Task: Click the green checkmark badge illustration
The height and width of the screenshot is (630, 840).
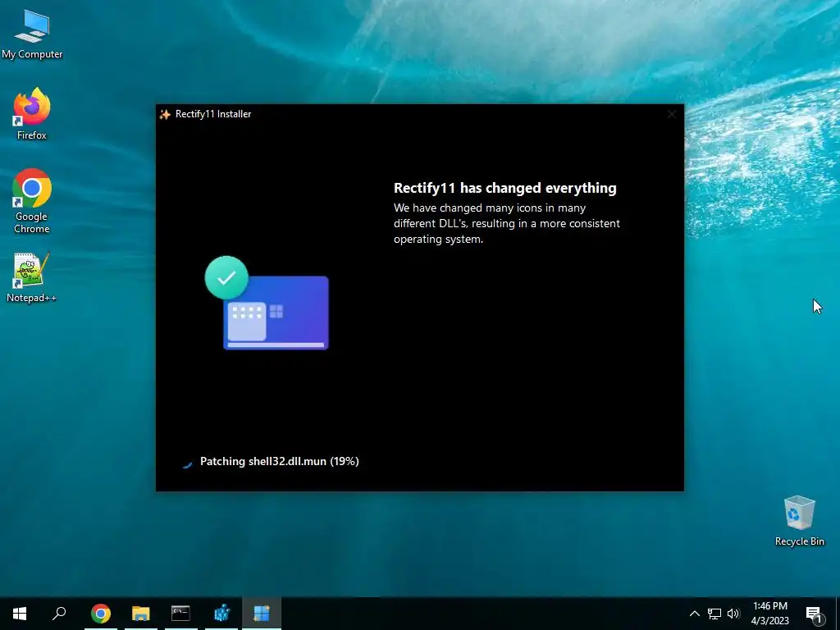Action: 226,277
